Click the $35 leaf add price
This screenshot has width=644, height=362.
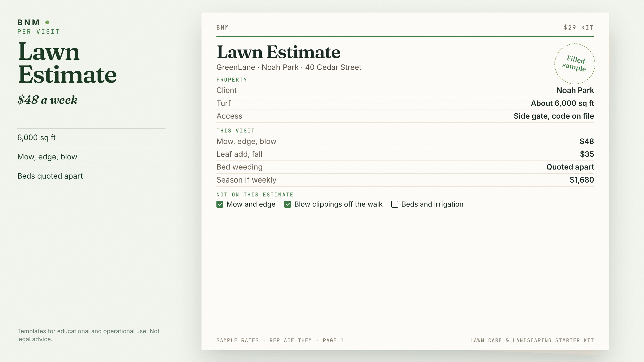(x=587, y=154)
